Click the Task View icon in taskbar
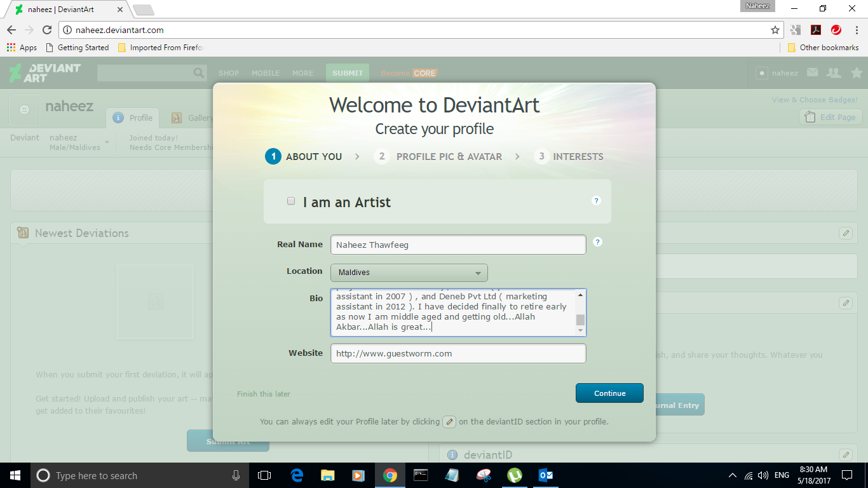Image resolution: width=868 pixels, height=488 pixels. pyautogui.click(x=264, y=475)
